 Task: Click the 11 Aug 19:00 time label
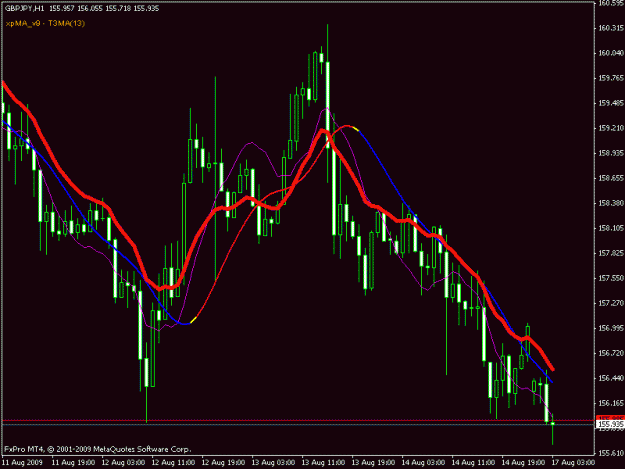(73, 463)
